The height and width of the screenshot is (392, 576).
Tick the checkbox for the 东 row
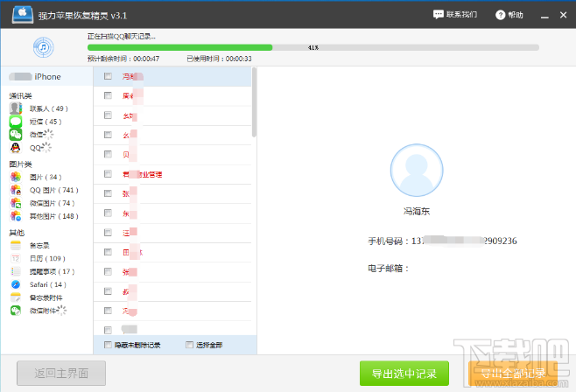tap(108, 213)
